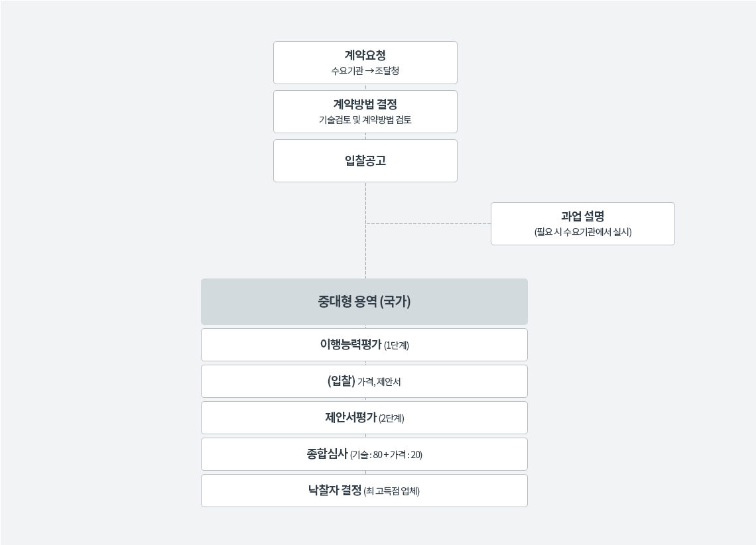
Task: Click the 필요 시 수요기관에서 실시 note
Action: (582, 232)
